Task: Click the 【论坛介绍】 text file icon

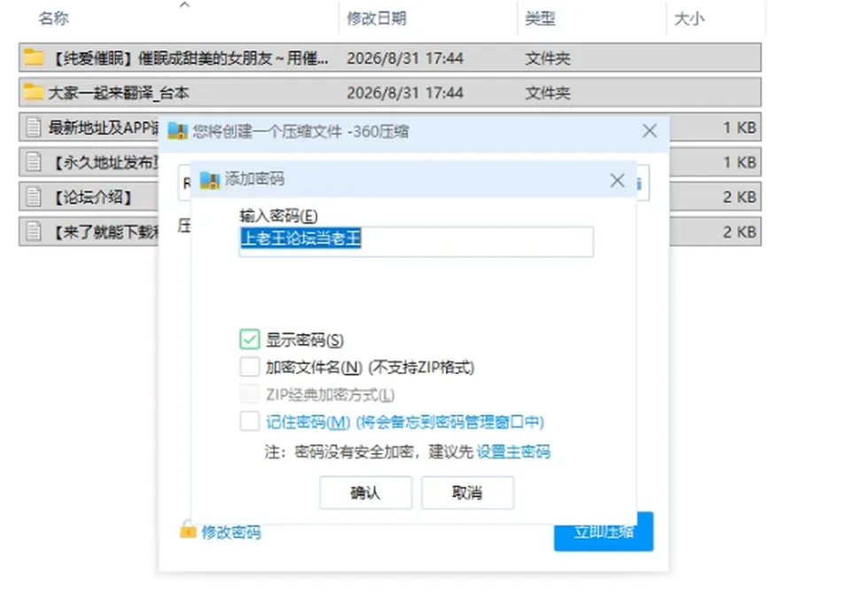Action: [x=34, y=197]
